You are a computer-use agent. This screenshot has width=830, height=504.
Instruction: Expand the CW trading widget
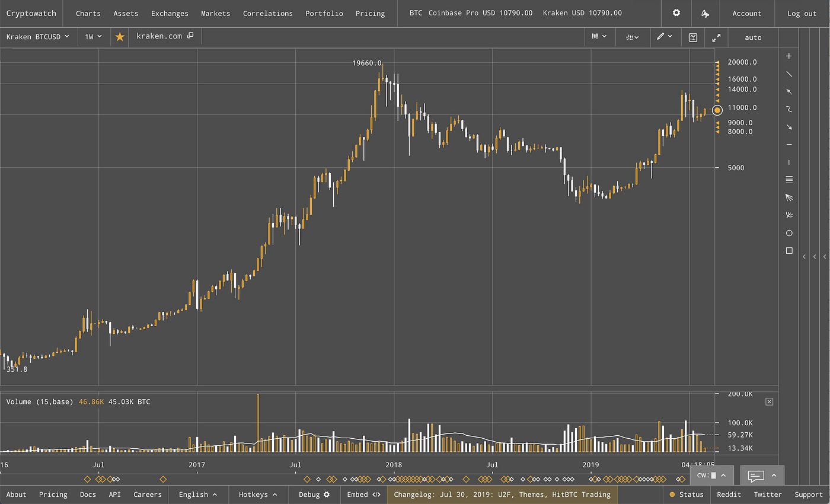[x=711, y=475]
